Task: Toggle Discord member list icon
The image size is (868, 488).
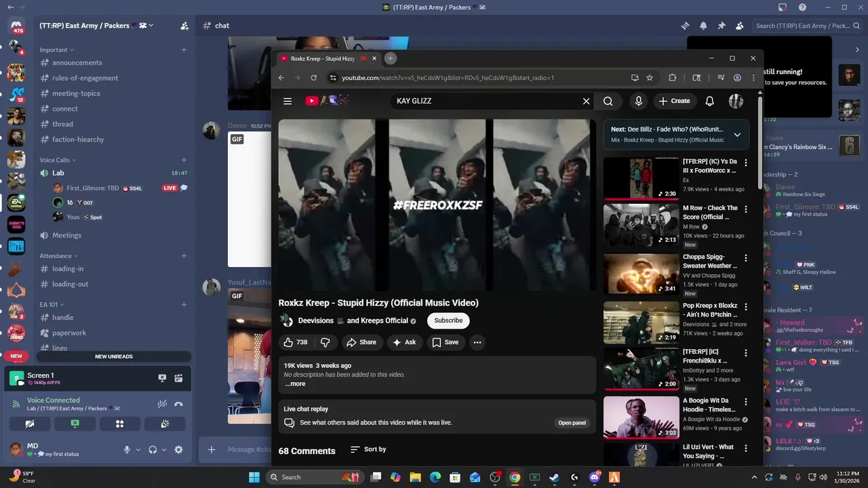Action: (x=740, y=26)
